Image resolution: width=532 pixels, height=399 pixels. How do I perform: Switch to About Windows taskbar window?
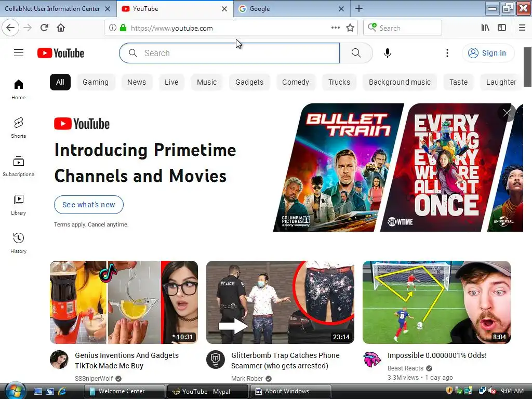(x=290, y=391)
